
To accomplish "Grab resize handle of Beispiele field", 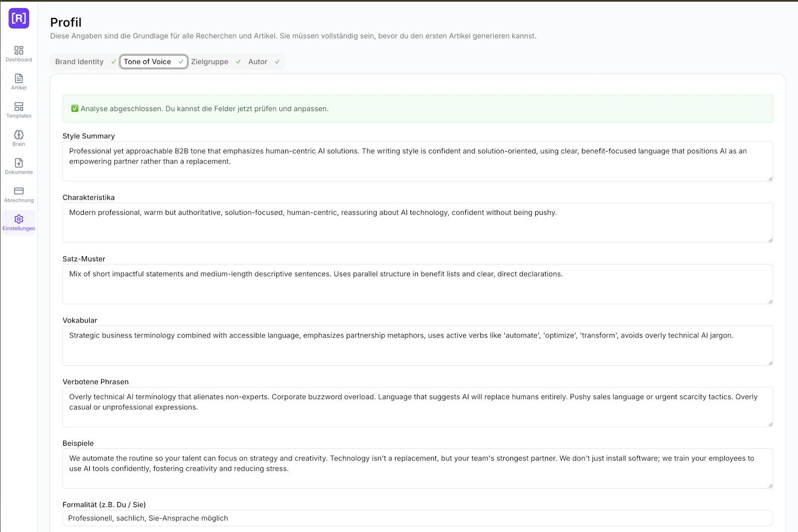I will 770,486.
